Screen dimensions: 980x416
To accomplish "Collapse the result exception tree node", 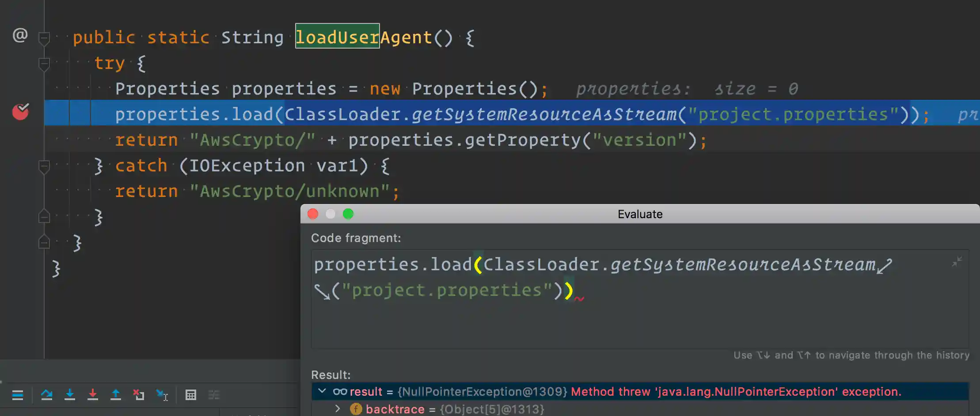I will 322,391.
